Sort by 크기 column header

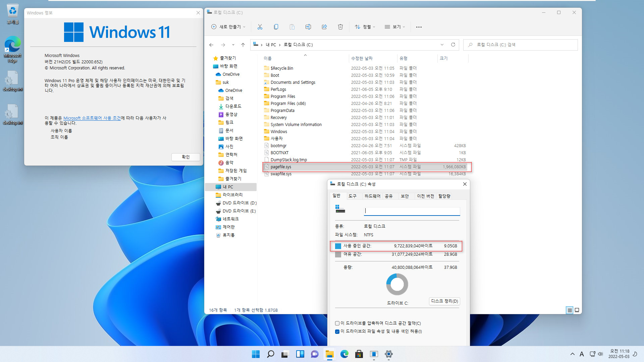pyautogui.click(x=452, y=58)
